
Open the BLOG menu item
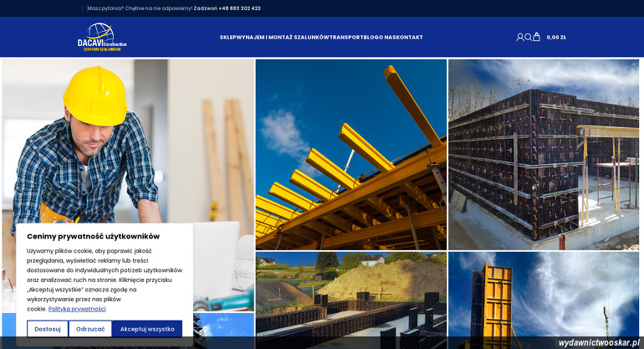371,38
